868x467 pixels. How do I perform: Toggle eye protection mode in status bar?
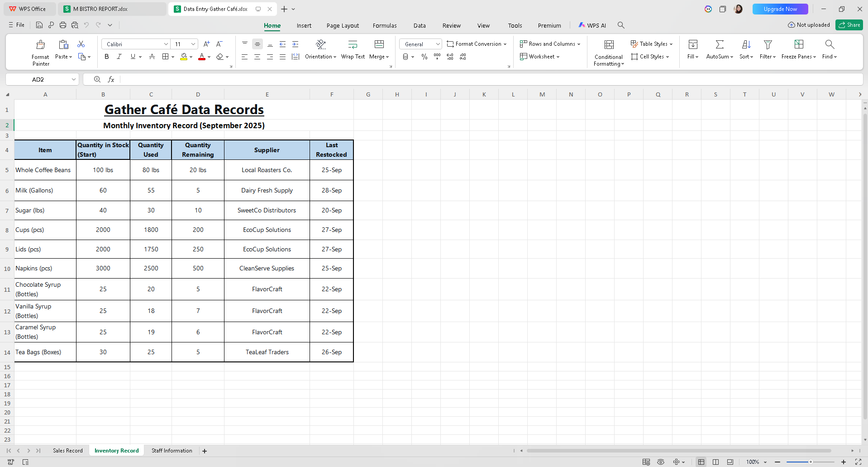coord(661,462)
